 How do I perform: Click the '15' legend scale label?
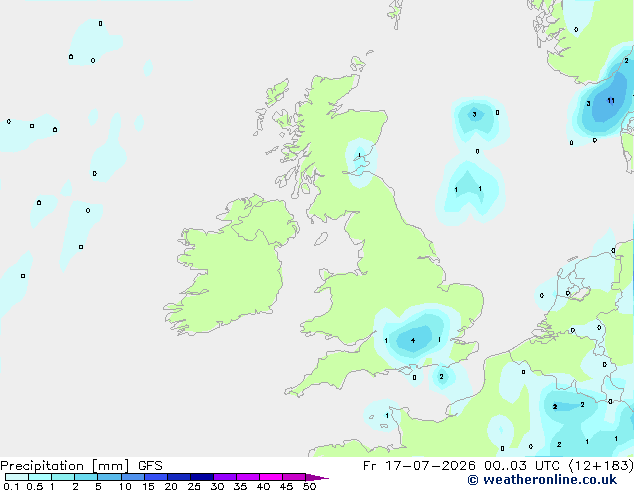tap(148, 486)
